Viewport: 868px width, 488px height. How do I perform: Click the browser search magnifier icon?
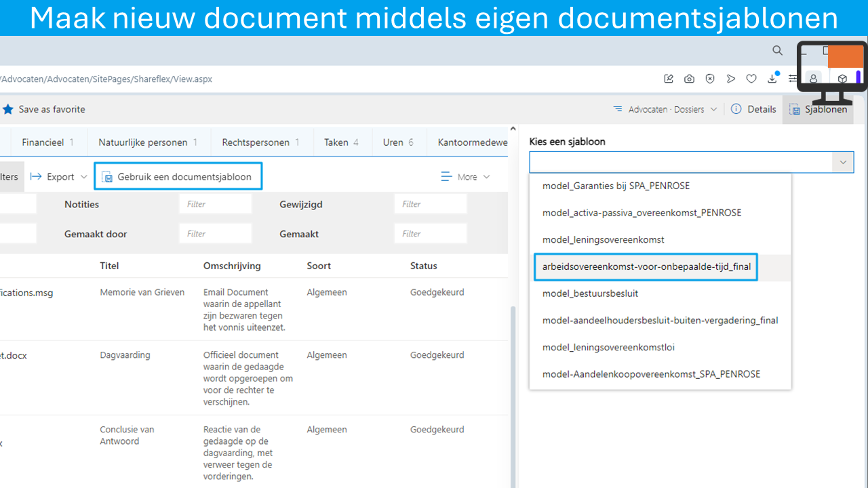coord(778,51)
